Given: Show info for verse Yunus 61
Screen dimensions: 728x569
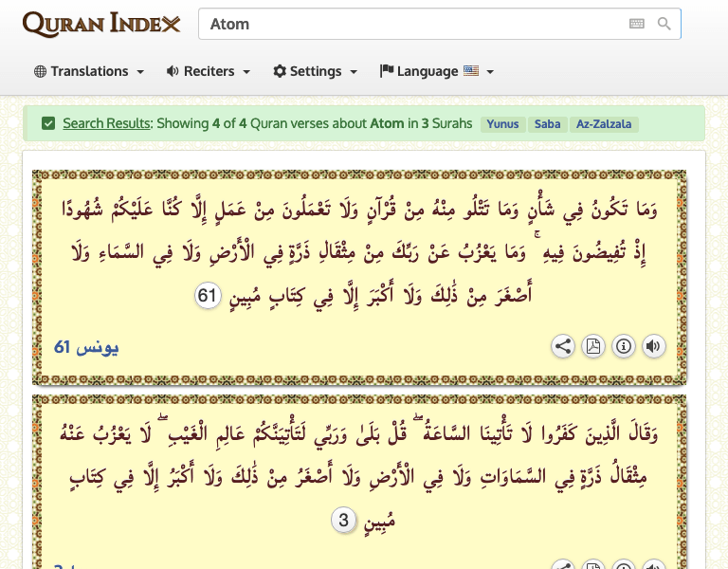Looking at the screenshot, I should pos(624,347).
